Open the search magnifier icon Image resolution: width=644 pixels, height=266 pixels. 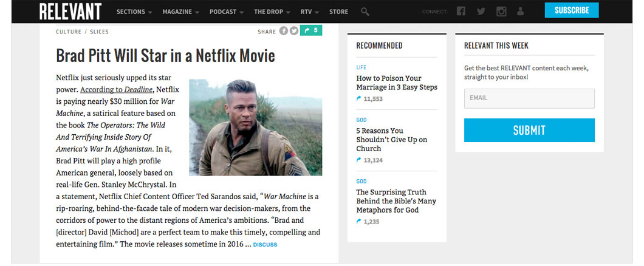tap(365, 12)
